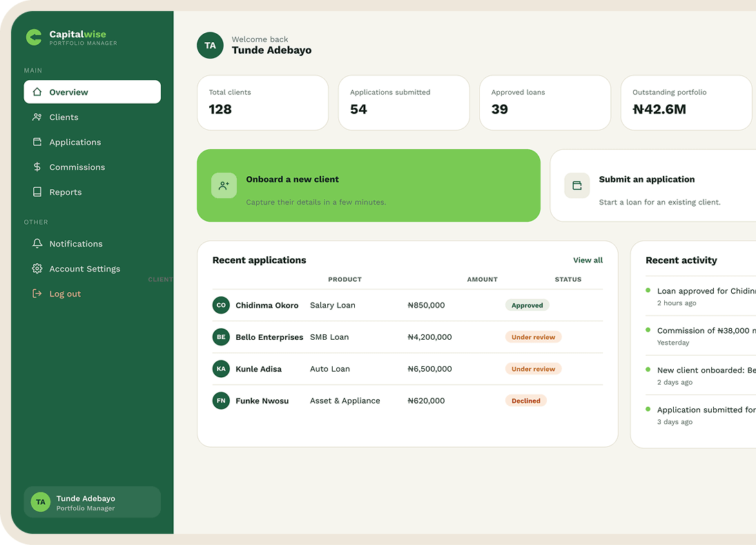Image resolution: width=756 pixels, height=545 pixels.
Task: Open the Outstanding portfolio stat card
Action: pyautogui.click(x=686, y=103)
